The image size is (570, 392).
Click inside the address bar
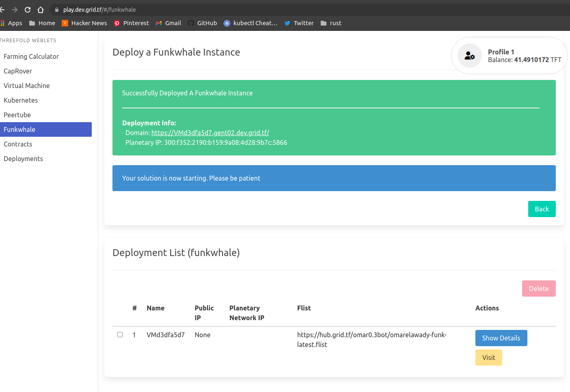pos(162,9)
